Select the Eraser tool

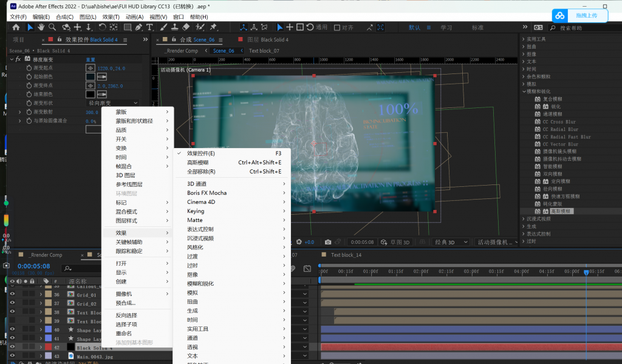(x=186, y=27)
